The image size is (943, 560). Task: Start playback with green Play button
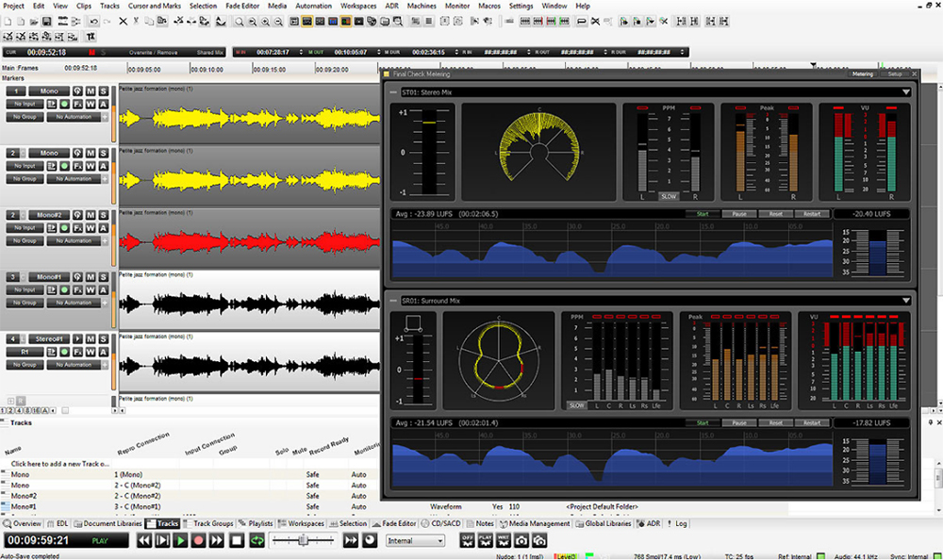(x=180, y=540)
